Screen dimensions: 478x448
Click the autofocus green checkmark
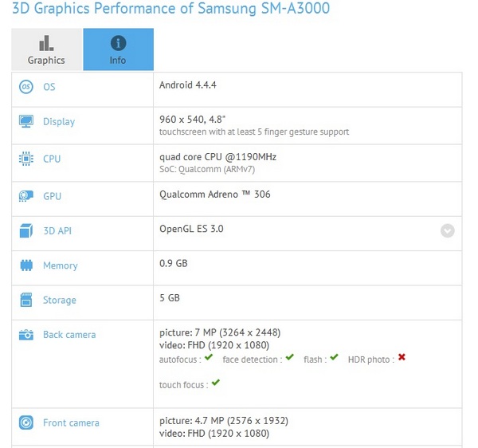tap(209, 358)
